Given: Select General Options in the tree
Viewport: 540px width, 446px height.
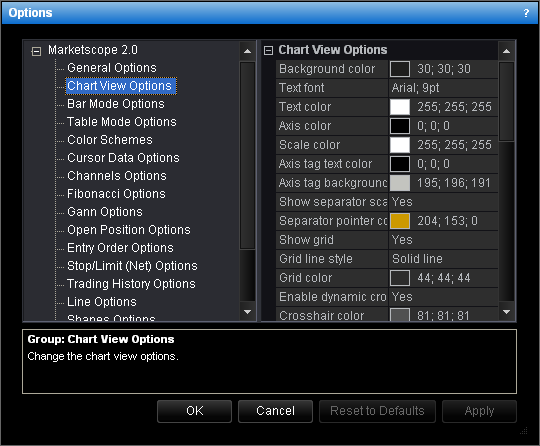Looking at the screenshot, I should click(x=112, y=68).
